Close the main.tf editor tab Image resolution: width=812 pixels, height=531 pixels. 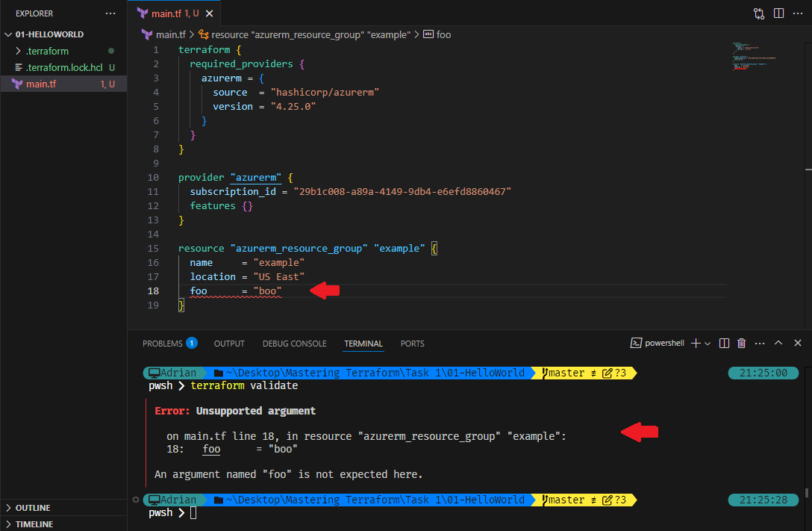(209, 13)
